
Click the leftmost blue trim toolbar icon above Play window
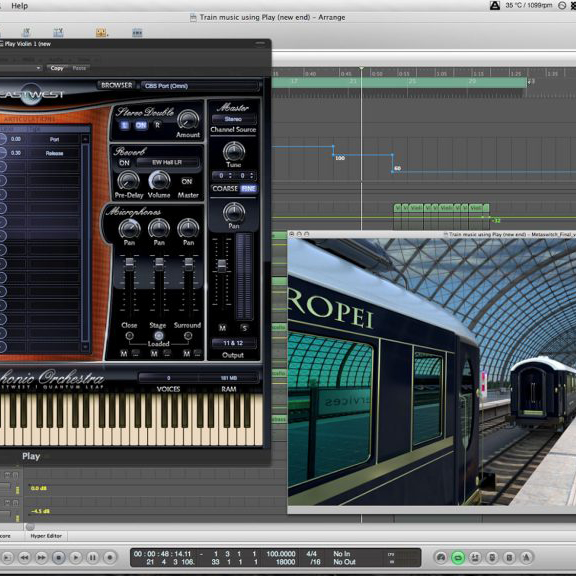coord(26,33)
